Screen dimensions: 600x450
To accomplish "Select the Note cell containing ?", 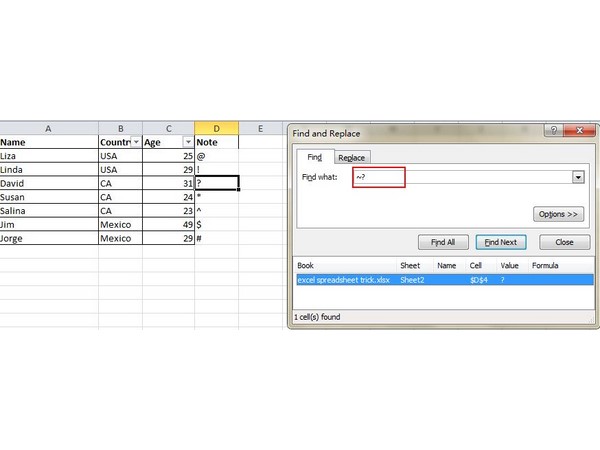I will pos(217,183).
